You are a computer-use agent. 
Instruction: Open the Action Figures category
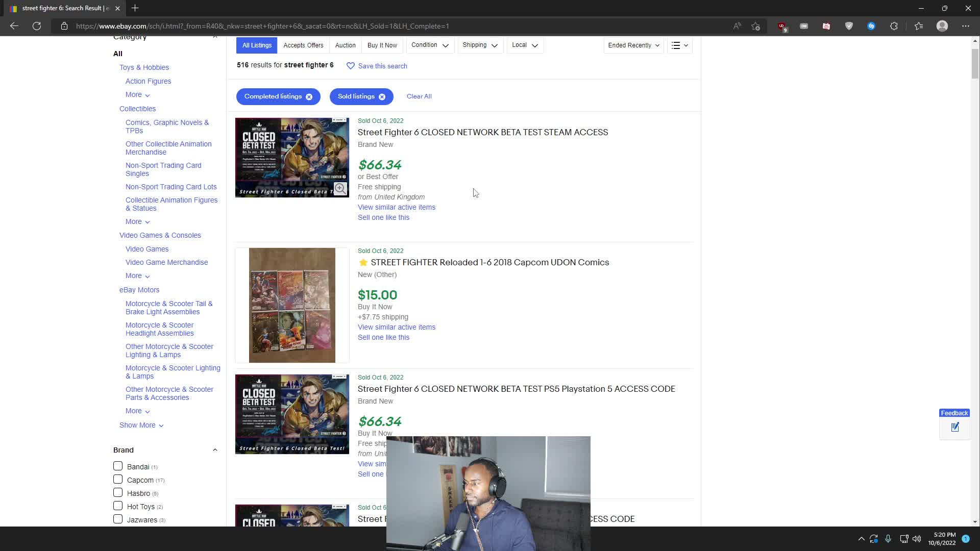[148, 81]
